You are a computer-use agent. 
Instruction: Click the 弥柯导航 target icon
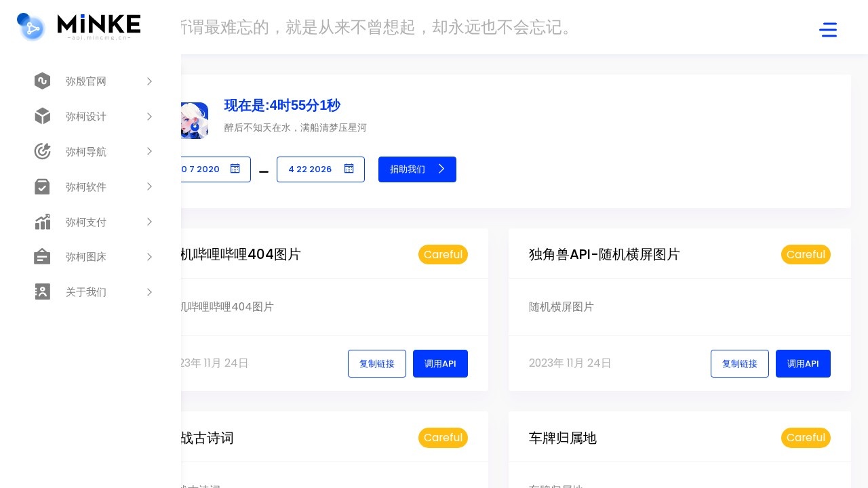(42, 152)
